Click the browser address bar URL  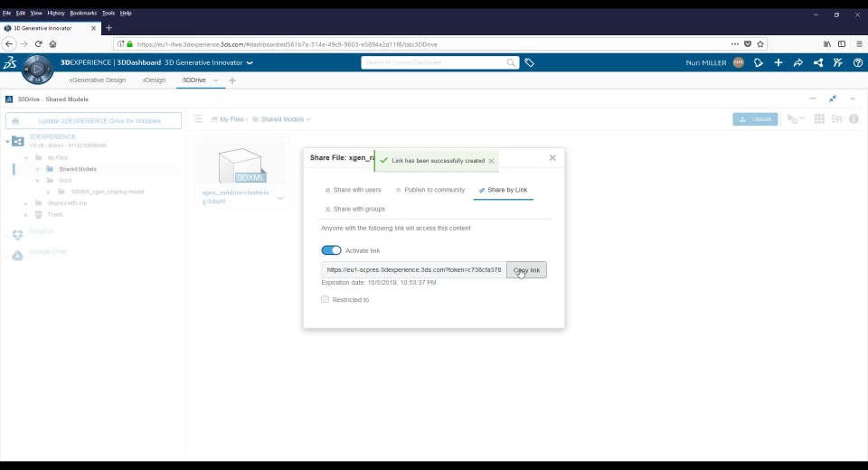(287, 44)
